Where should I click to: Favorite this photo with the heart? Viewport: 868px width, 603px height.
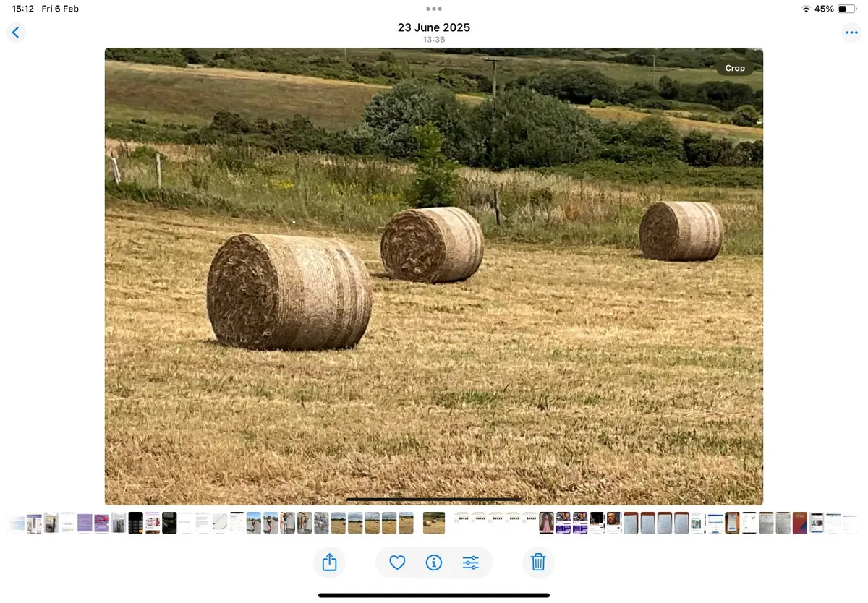(396, 562)
